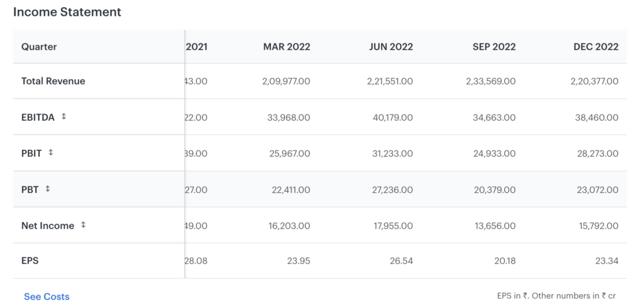The width and height of the screenshot is (644, 303).
Task: Select the JUN 2022 column header
Action: [391, 47]
